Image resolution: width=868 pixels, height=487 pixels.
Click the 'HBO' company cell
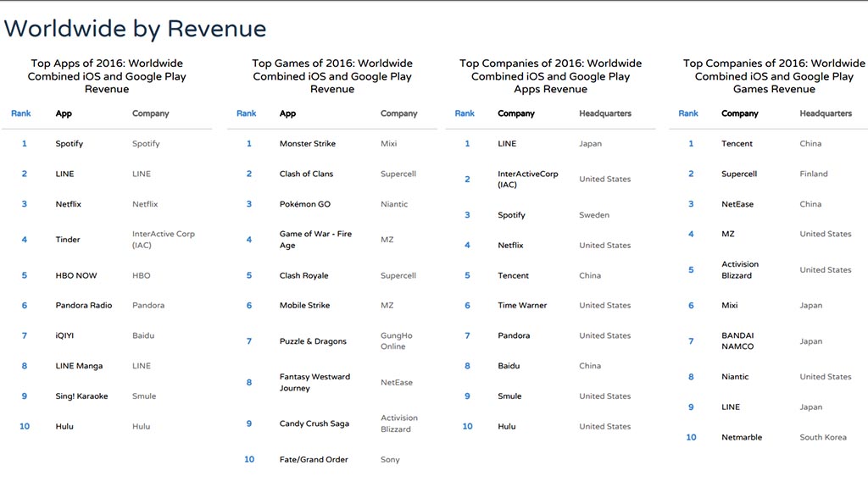pos(142,275)
